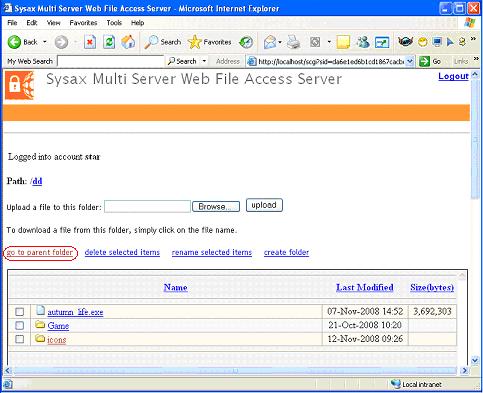Click the upload button
483x393 pixels.
[x=264, y=205]
